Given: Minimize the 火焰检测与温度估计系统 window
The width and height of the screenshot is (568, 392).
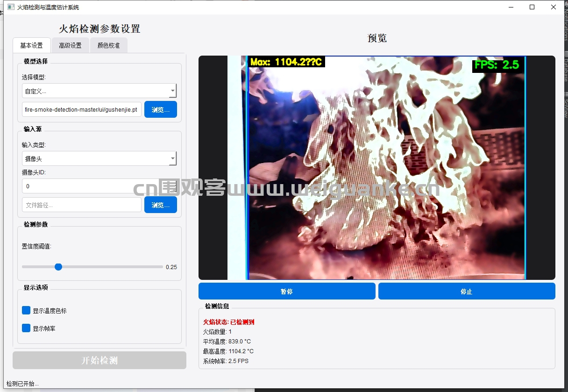Looking at the screenshot, I should click(x=510, y=7).
